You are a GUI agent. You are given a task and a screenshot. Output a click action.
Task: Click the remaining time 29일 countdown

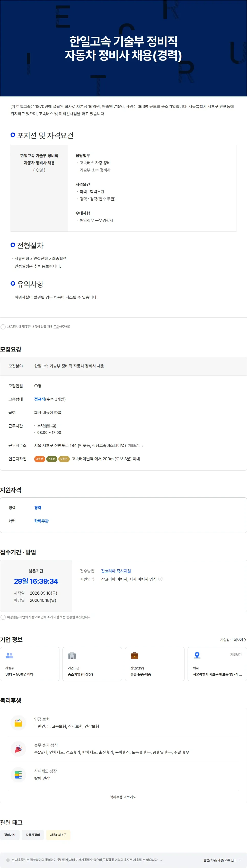coord(36,581)
